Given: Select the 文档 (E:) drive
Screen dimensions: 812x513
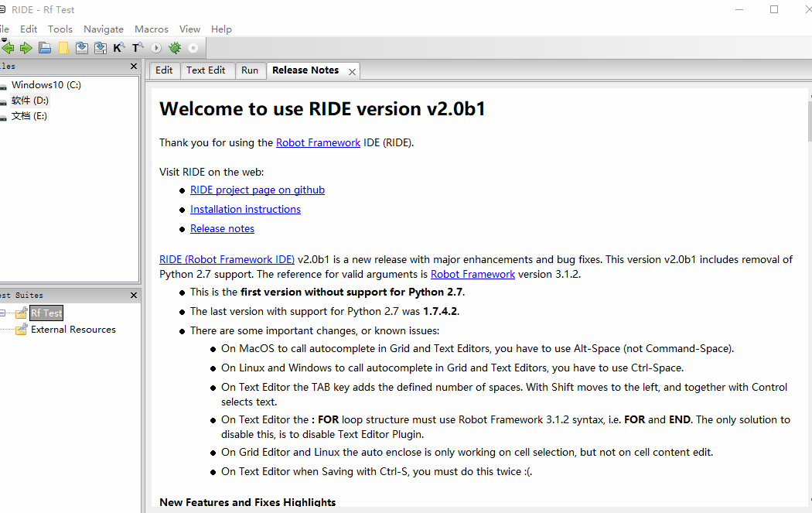Looking at the screenshot, I should pyautogui.click(x=29, y=116).
